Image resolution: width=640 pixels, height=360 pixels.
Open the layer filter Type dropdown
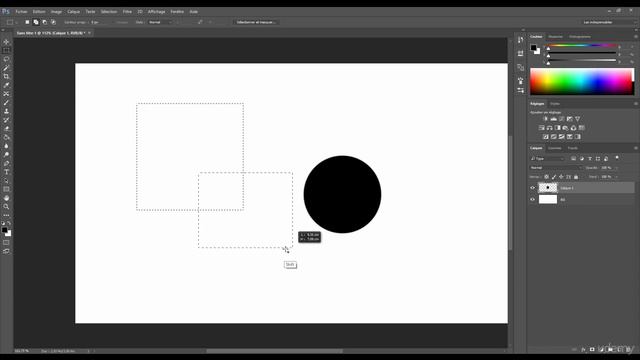(547, 158)
